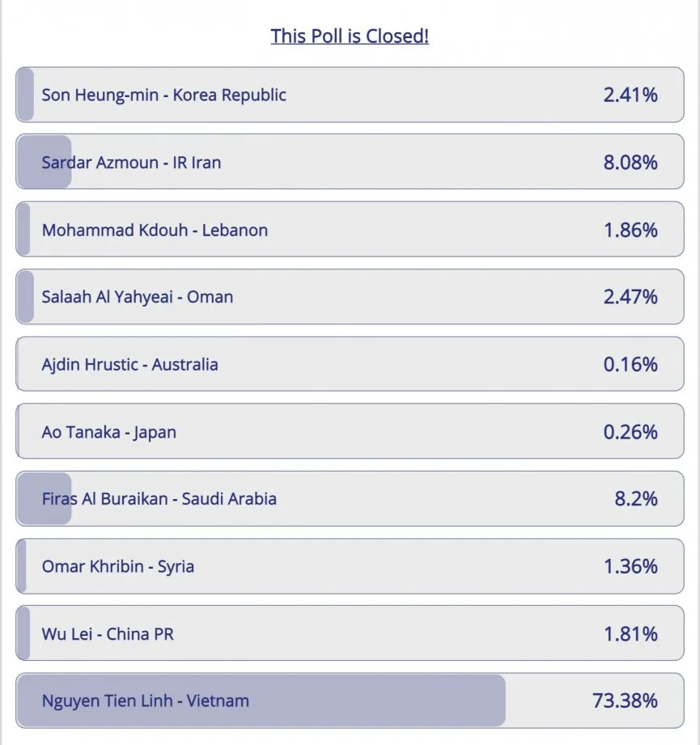Screen dimensions: 700x745
Task: Click the Nguyen Tien Linh - Vietnam option
Action: pos(350,701)
